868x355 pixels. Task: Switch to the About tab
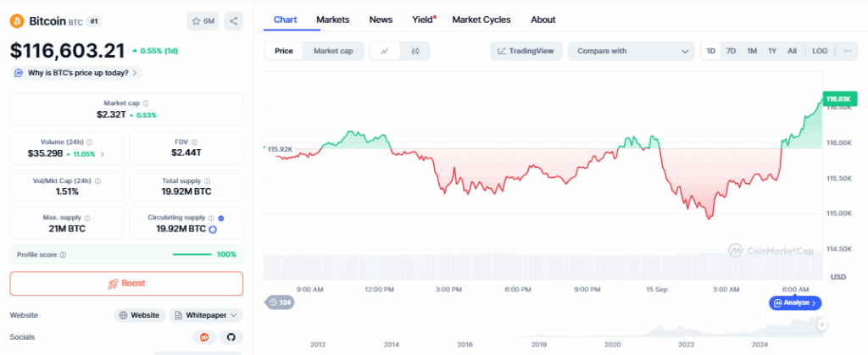point(543,19)
